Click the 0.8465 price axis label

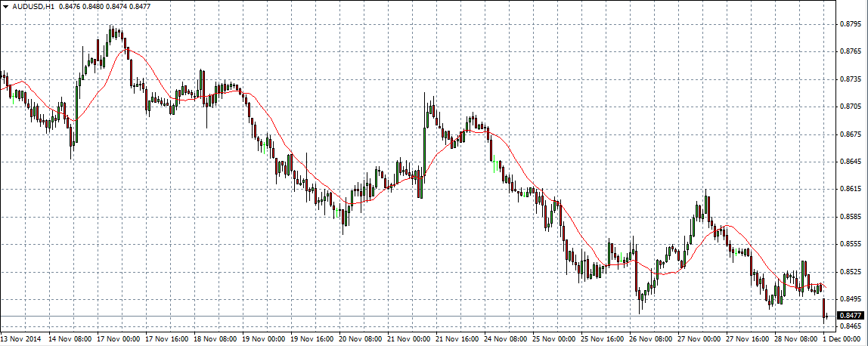click(x=851, y=326)
